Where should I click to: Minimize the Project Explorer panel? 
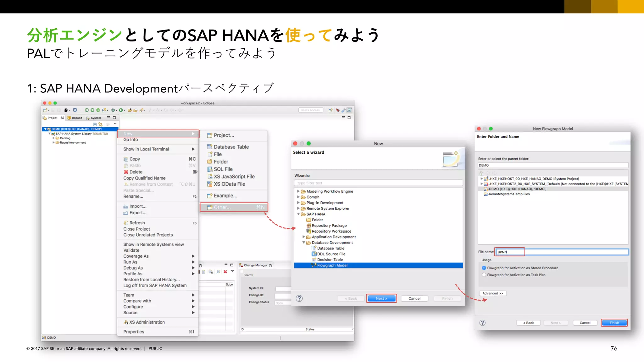(x=108, y=118)
